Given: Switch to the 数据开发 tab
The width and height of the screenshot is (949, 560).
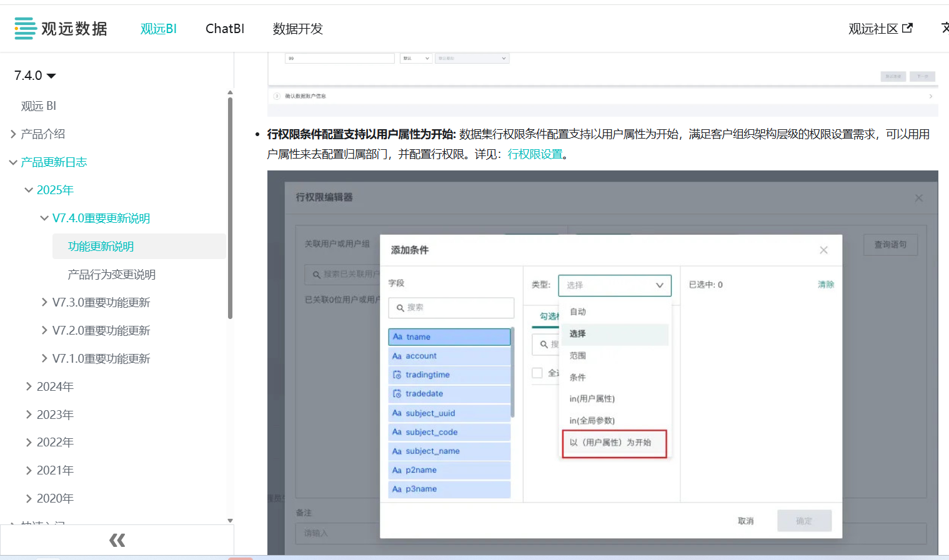Looking at the screenshot, I should (298, 28).
